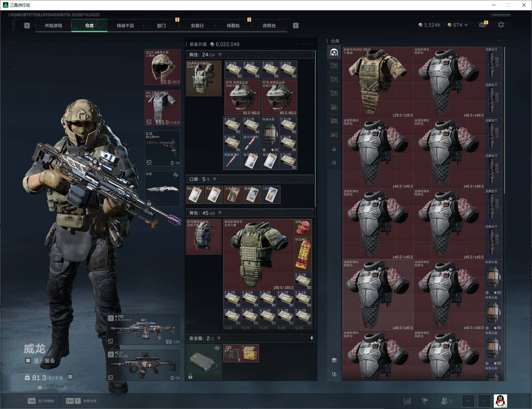Open the settings gear in top bar
Screen dimensions: 532x409
(501, 25)
